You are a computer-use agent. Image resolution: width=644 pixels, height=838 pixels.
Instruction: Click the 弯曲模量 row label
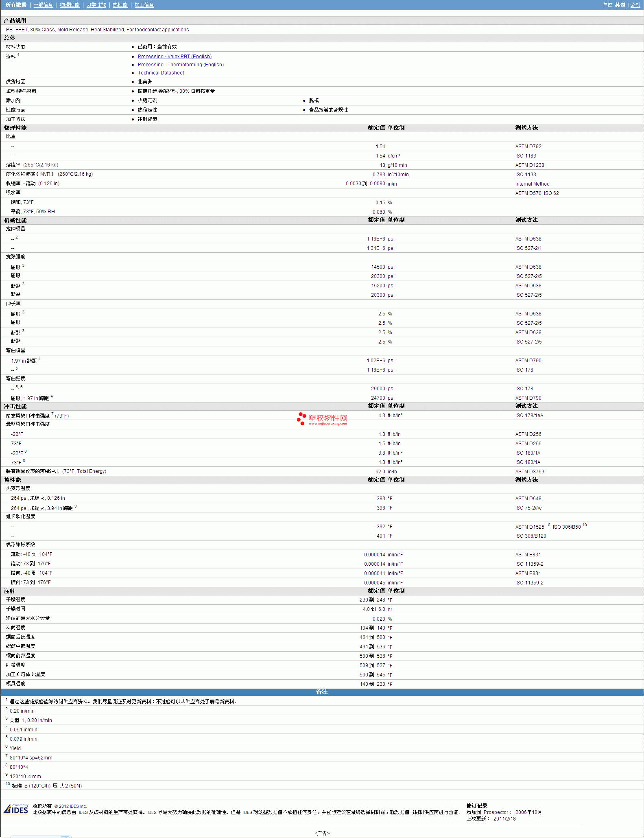tap(15, 350)
